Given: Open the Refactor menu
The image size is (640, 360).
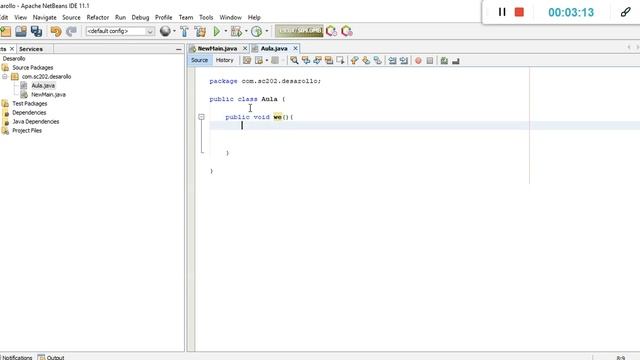Looking at the screenshot, I should click(98, 18).
